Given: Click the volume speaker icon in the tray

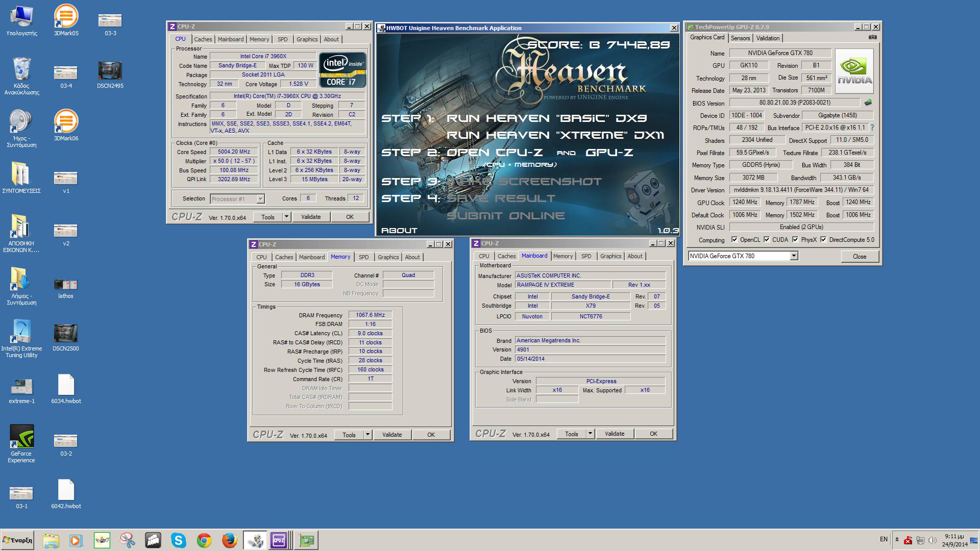Looking at the screenshot, I should [933, 540].
